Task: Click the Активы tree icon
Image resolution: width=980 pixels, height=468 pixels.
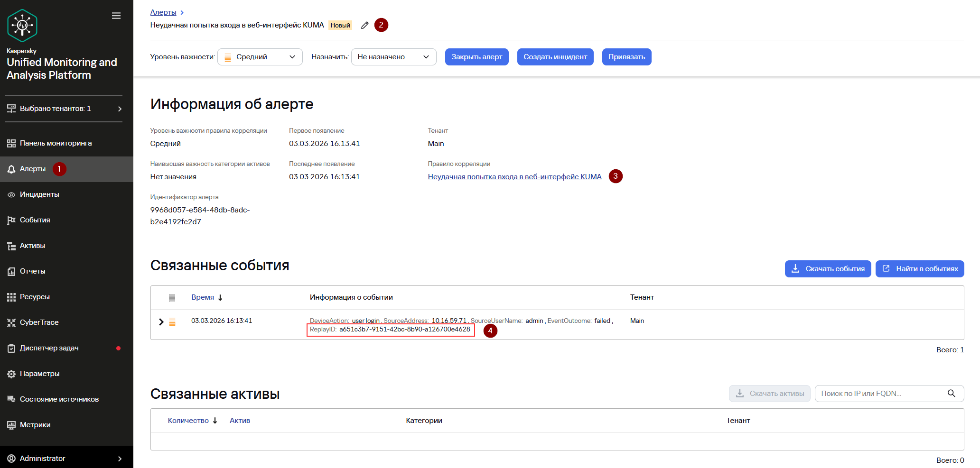Action: pyautogui.click(x=11, y=246)
